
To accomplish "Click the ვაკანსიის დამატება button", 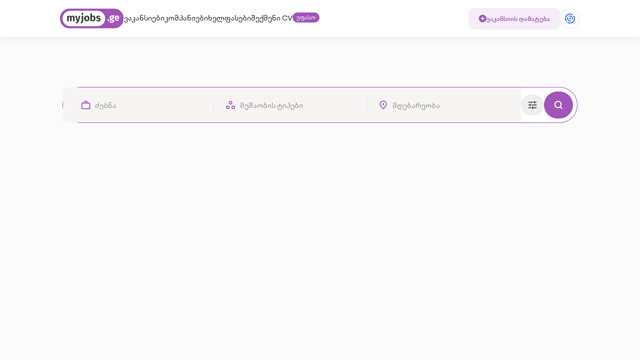I will click(514, 19).
